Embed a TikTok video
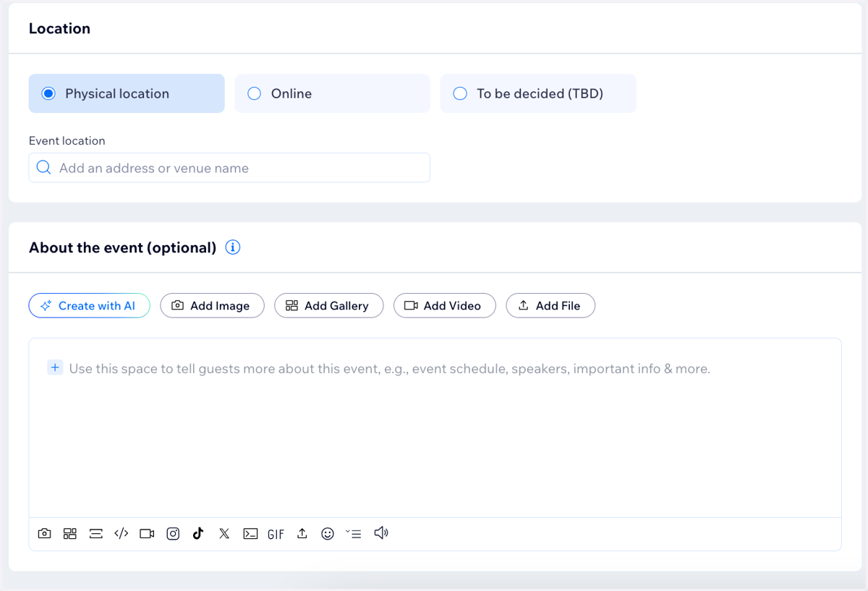The height and width of the screenshot is (591, 868). coord(198,534)
